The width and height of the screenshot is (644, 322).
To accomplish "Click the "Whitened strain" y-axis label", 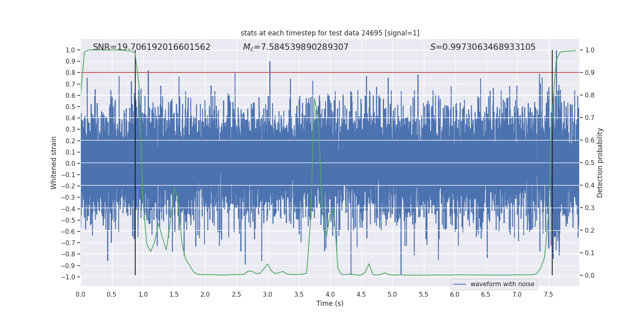I will click(54, 163).
